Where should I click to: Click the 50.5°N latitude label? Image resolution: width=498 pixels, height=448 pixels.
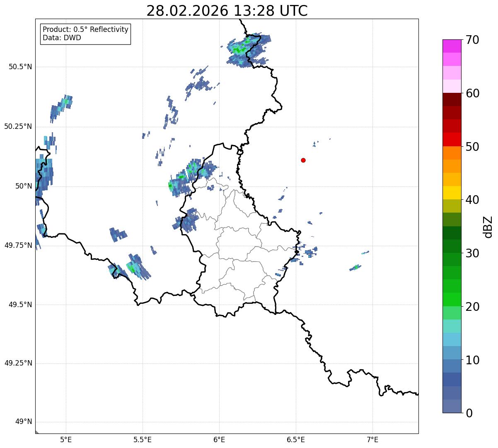click(x=20, y=67)
